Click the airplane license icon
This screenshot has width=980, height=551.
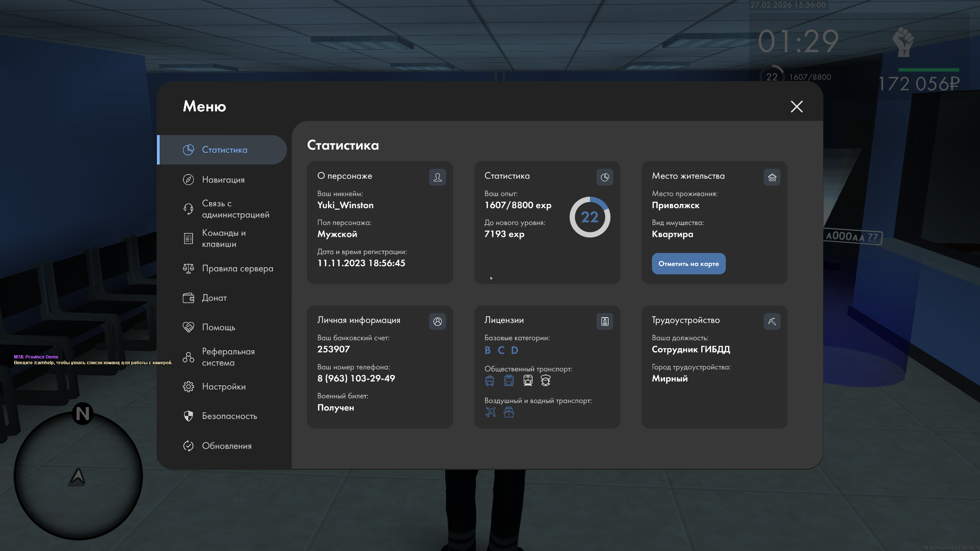(x=490, y=412)
